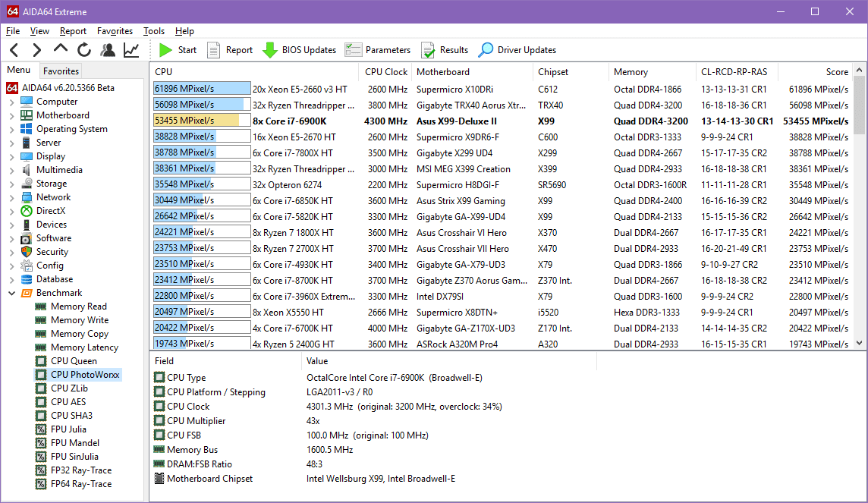This screenshot has height=503, width=868.
Task: Open the user manager icon in toolbar
Action: [x=108, y=50]
